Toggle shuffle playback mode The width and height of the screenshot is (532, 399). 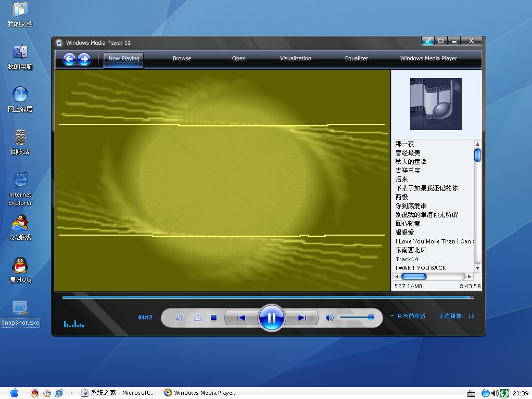180,317
